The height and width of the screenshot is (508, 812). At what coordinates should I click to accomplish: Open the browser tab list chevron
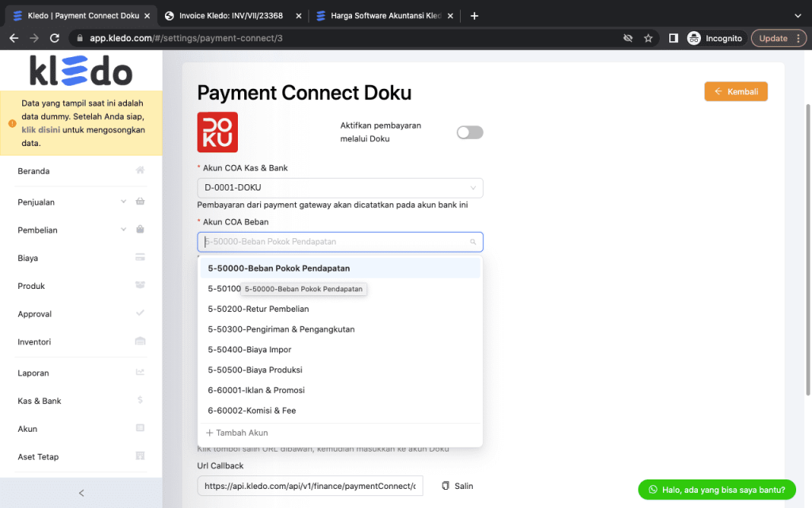click(x=798, y=16)
